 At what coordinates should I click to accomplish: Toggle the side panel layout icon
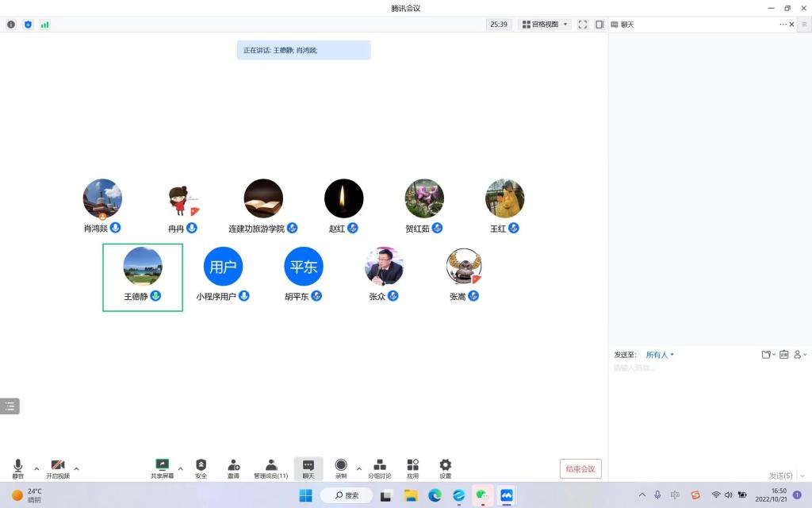coord(599,25)
